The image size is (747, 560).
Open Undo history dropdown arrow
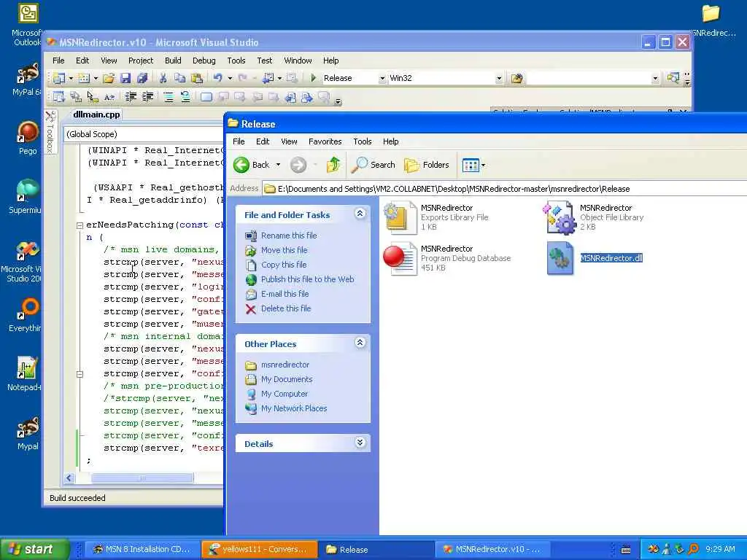230,78
